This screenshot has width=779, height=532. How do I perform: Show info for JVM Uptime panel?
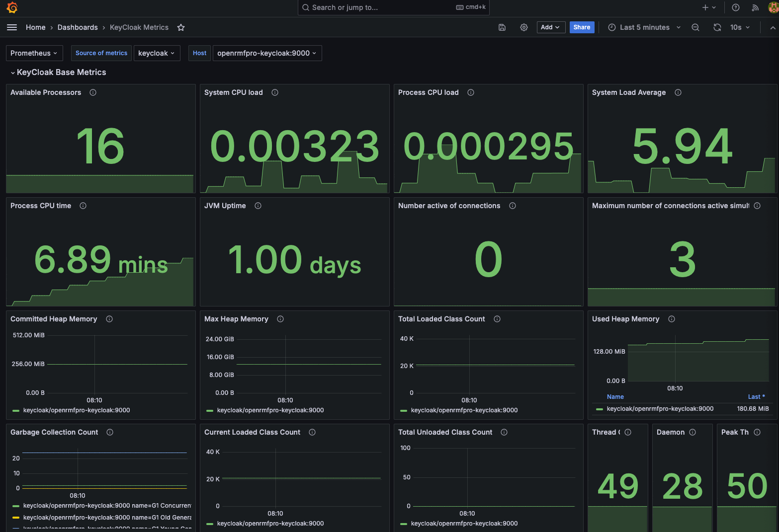coord(258,206)
